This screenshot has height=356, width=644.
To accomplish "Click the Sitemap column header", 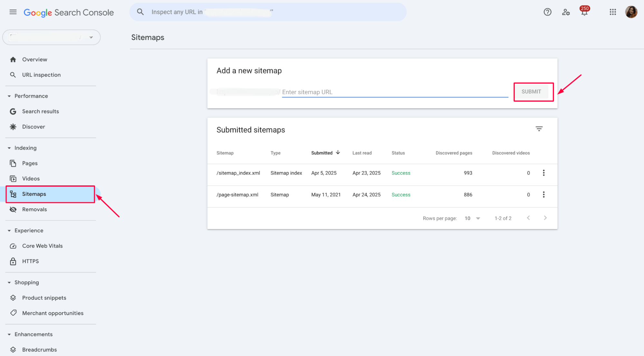I will pyautogui.click(x=225, y=153).
